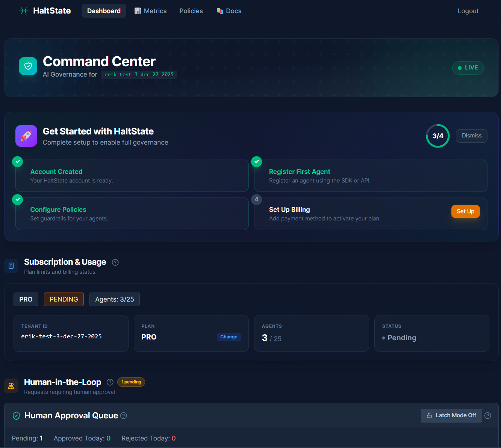Viewport: 501px width, 448px height.
Task: Click the Account Created checkmark toggle
Action: (17, 161)
